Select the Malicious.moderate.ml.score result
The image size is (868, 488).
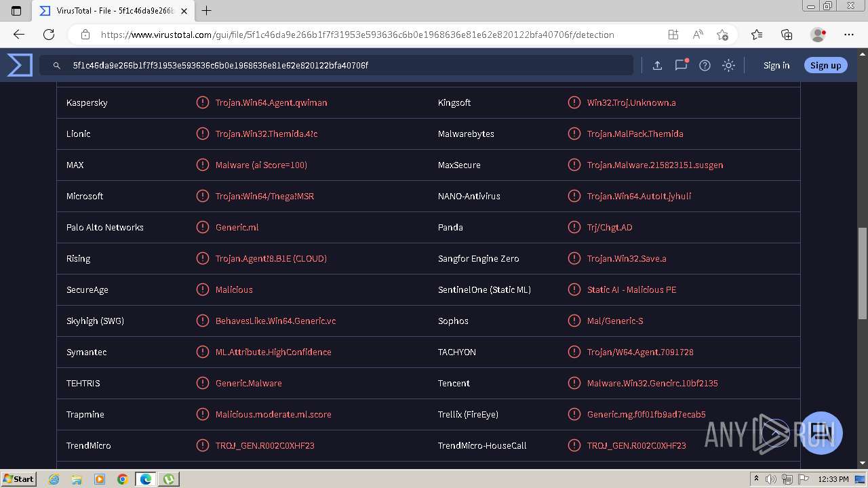coord(273,414)
